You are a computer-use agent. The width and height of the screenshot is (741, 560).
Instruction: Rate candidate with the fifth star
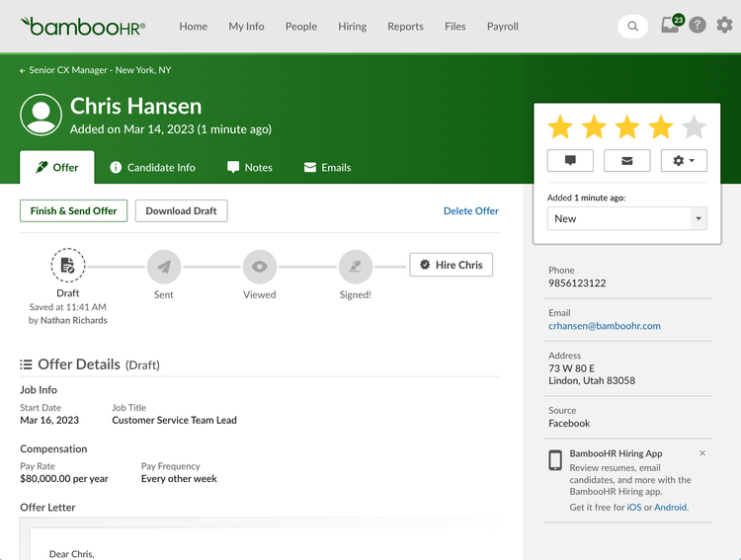pos(694,127)
